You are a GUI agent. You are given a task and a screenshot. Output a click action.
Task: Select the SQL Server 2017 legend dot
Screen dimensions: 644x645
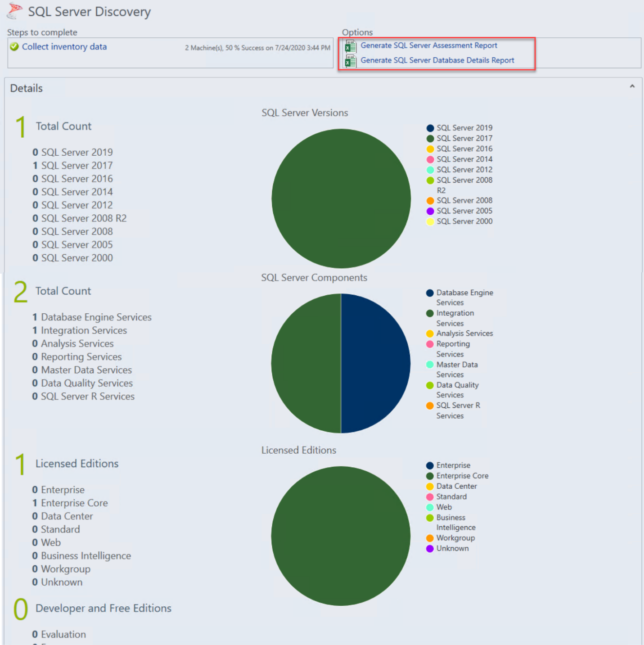(x=429, y=138)
